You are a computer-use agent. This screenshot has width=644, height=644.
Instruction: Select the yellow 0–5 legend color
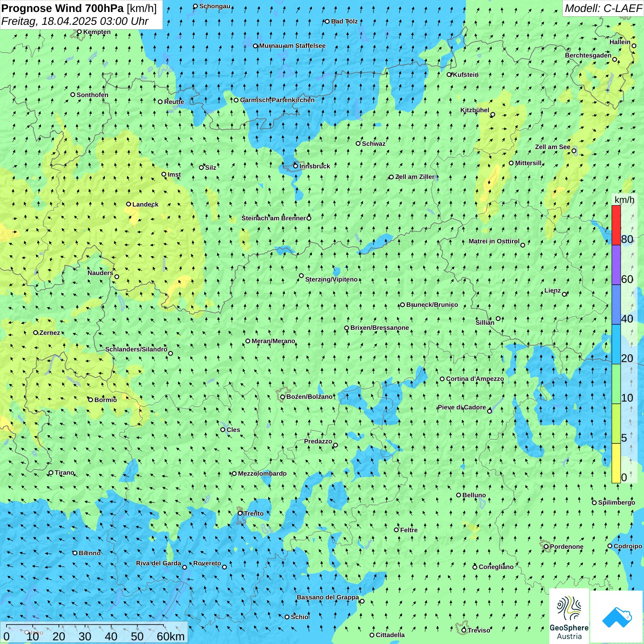(616, 463)
